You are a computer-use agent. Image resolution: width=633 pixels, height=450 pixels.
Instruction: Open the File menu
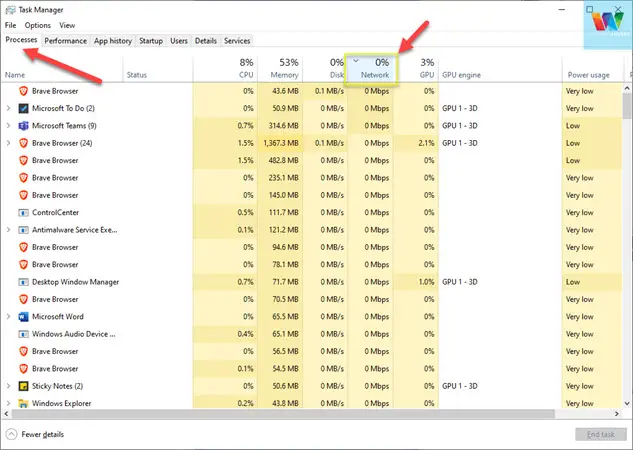pyautogui.click(x=10, y=25)
